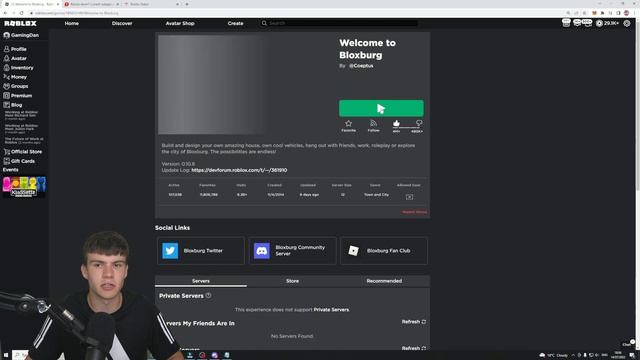Open Inventory in the sidebar

pyautogui.click(x=18, y=68)
